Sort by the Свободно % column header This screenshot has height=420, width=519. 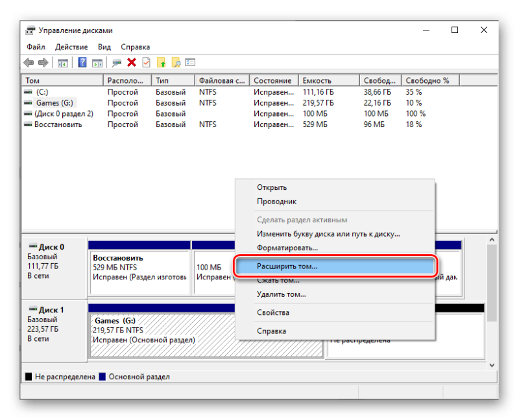coord(431,80)
